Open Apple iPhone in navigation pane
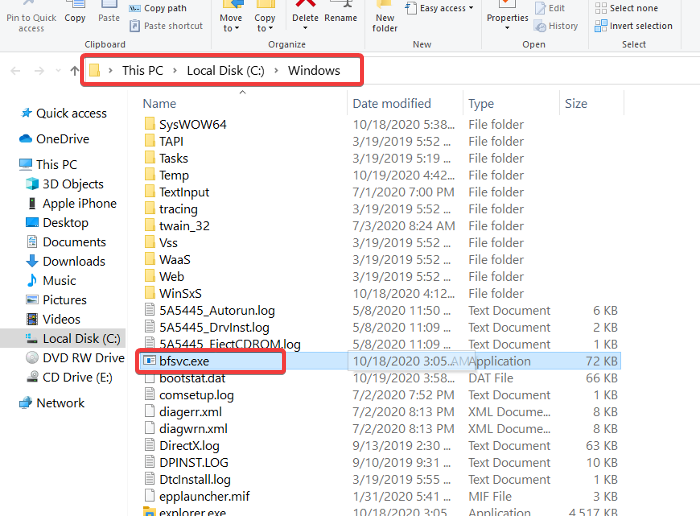 click(x=71, y=204)
